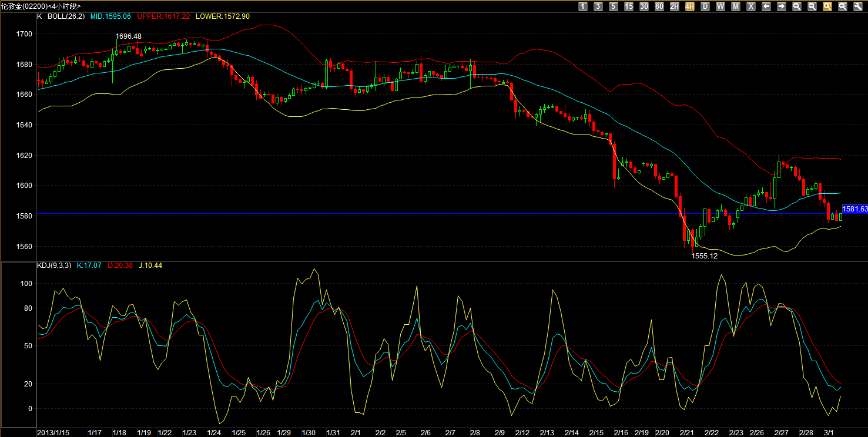Zoom in with the plus magnifier
Image resolution: width=868 pixels, height=437 pixels.
(797, 6)
